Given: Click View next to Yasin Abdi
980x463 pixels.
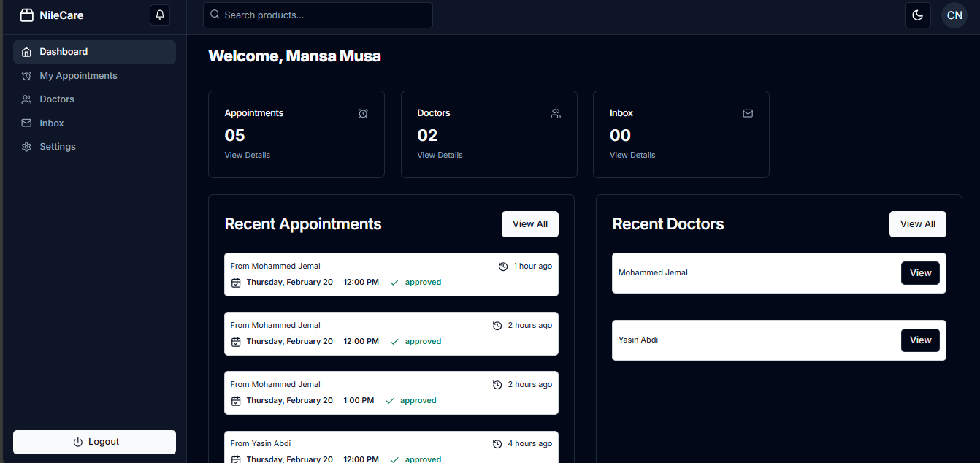Looking at the screenshot, I should point(920,340).
